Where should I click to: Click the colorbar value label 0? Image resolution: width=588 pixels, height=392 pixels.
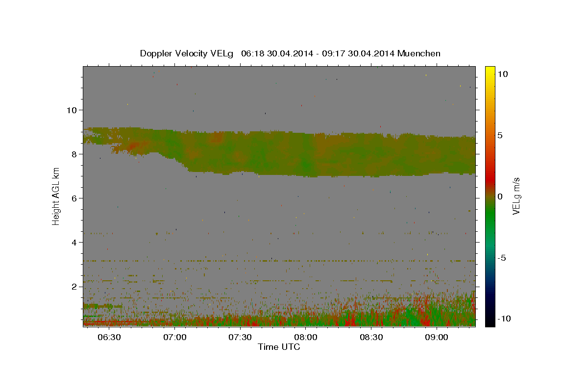pos(501,196)
